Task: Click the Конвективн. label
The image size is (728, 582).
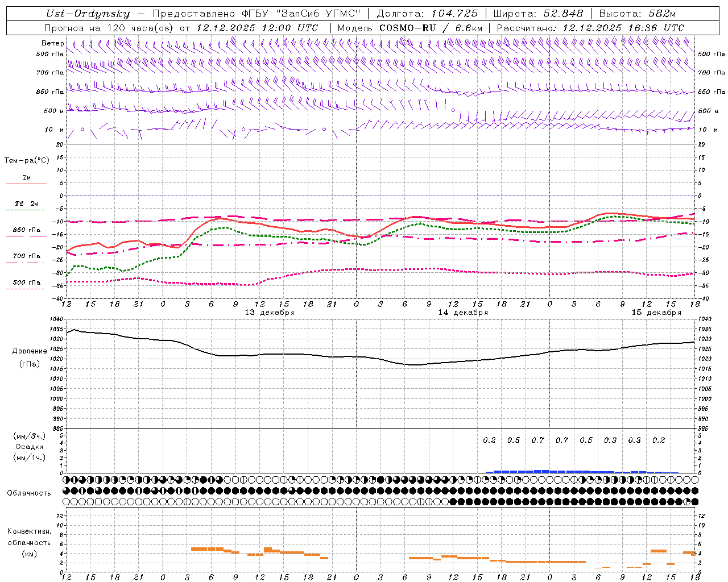Action: 29,531
